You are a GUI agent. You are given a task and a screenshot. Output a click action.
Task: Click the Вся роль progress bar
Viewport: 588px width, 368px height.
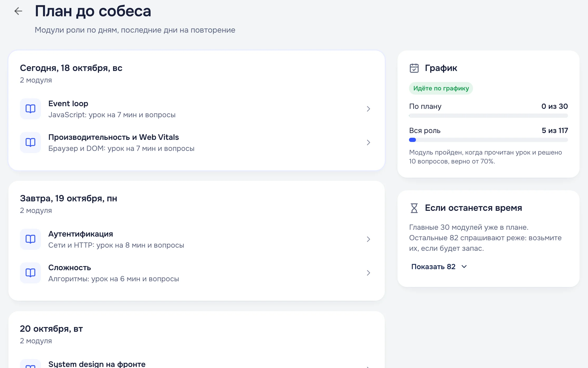489,140
